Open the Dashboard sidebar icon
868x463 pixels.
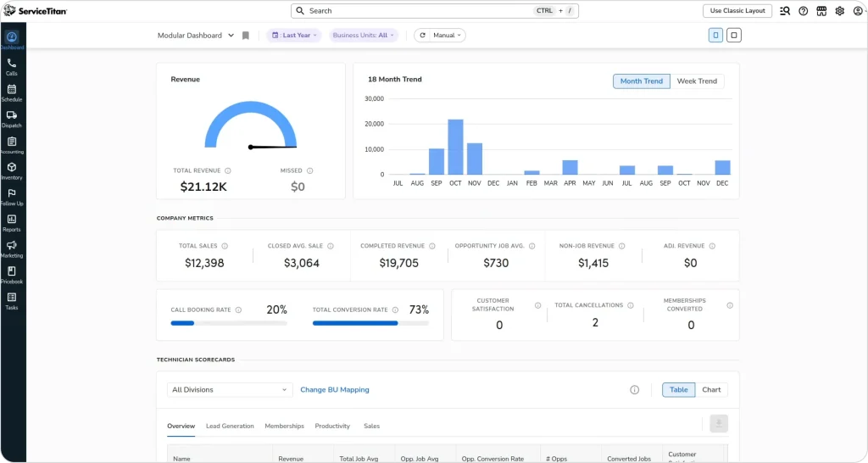(12, 40)
